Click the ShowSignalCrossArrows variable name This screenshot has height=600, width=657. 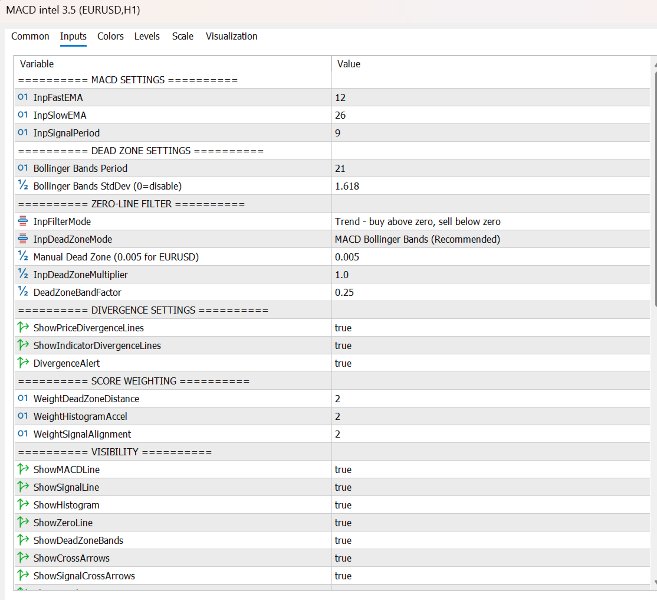84,576
